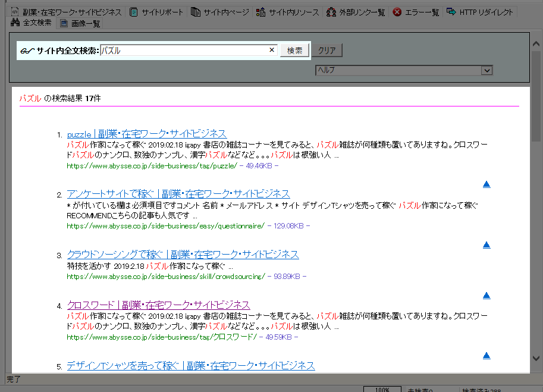Click the ▲ back-to-top arrow near result 2
Screen dimensions: 543x392
[x=486, y=184]
